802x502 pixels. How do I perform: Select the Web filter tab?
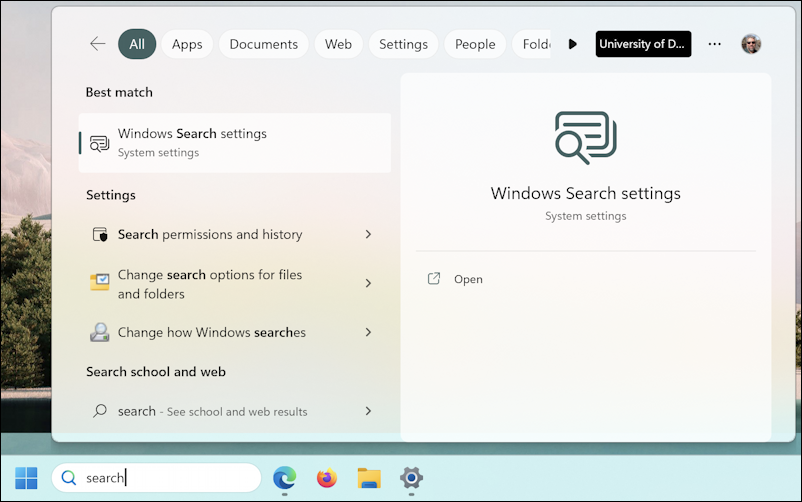(x=338, y=44)
